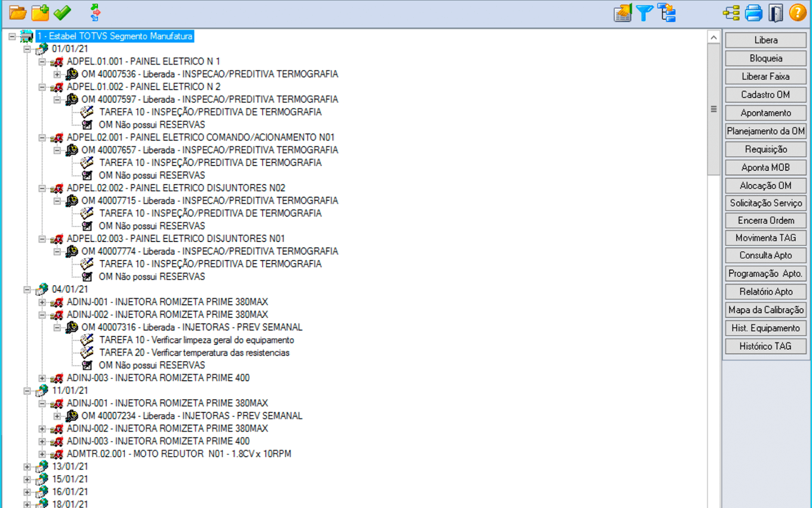Click the tree scrollbar up arrow
812x508 pixels.
click(x=713, y=37)
